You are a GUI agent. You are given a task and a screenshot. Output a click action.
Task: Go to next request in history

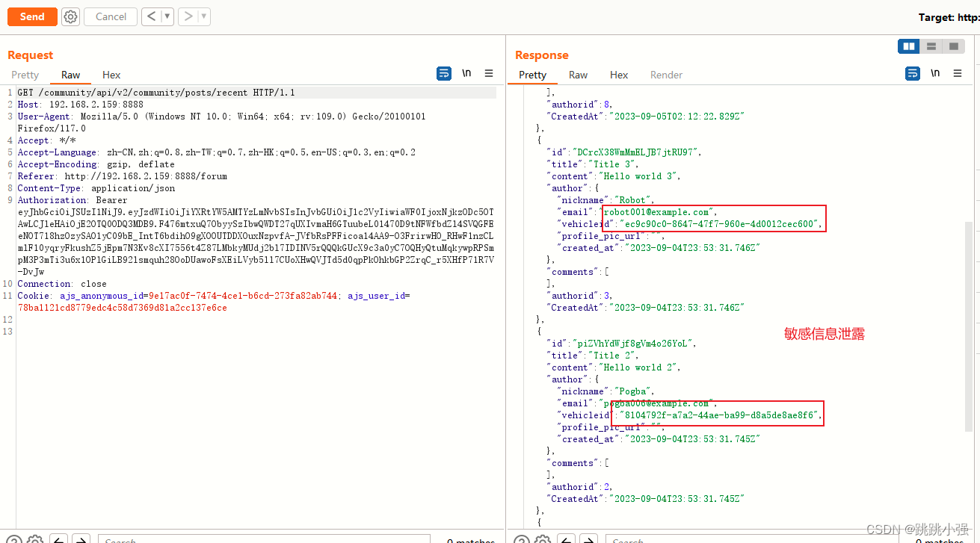(188, 16)
